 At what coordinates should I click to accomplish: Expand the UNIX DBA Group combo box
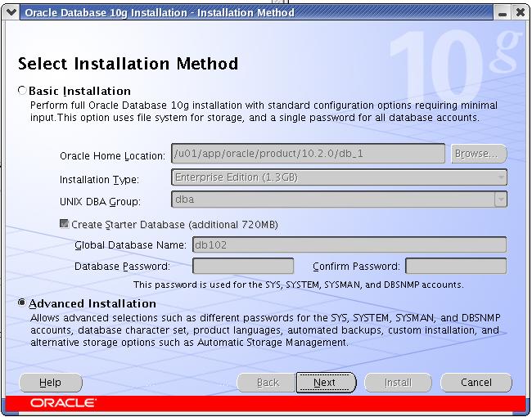pos(500,200)
